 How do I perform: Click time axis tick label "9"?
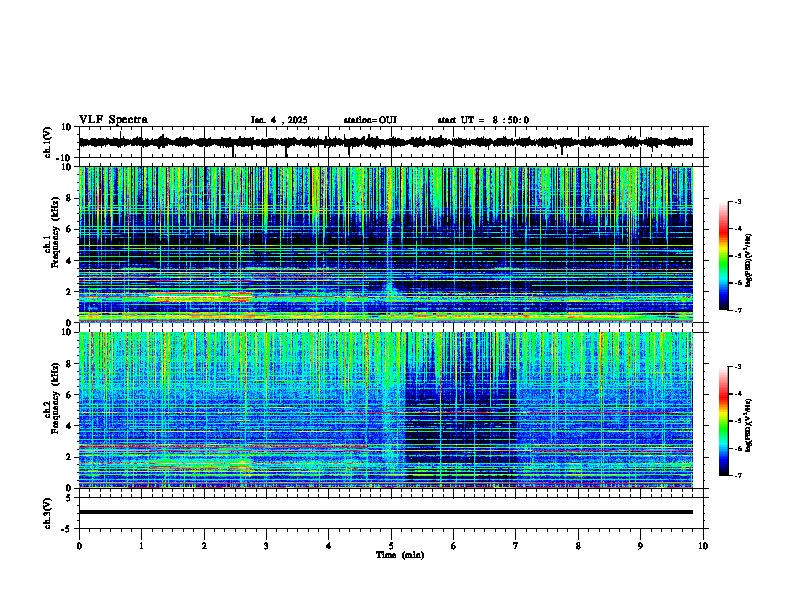[x=640, y=546]
